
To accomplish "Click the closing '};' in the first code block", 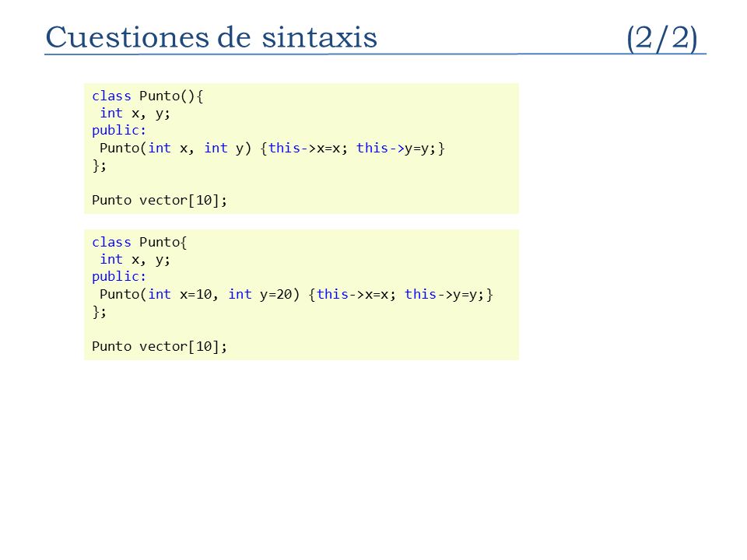I will [99, 166].
